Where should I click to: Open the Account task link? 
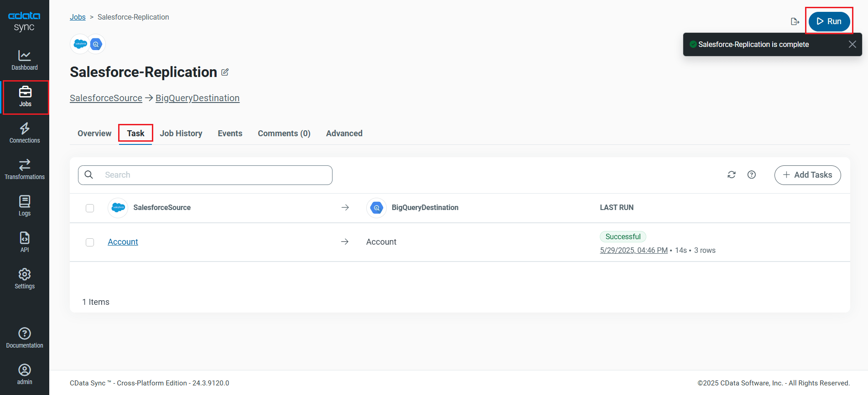[x=123, y=242]
